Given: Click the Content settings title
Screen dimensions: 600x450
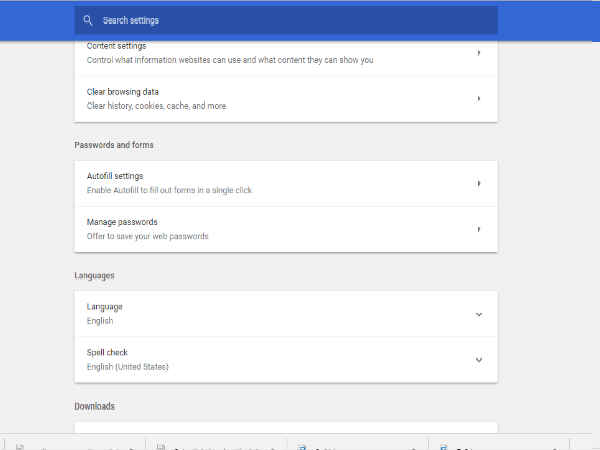Looking at the screenshot, I should click(116, 46).
